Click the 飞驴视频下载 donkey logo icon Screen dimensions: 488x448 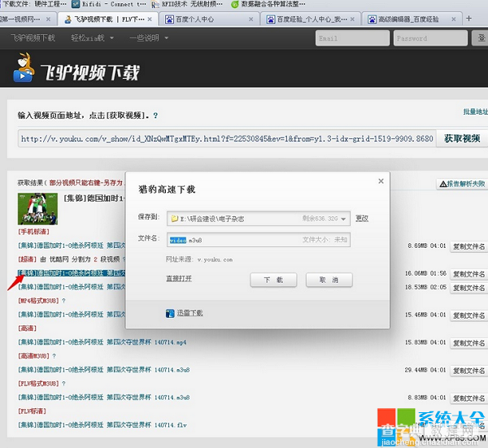point(24,67)
